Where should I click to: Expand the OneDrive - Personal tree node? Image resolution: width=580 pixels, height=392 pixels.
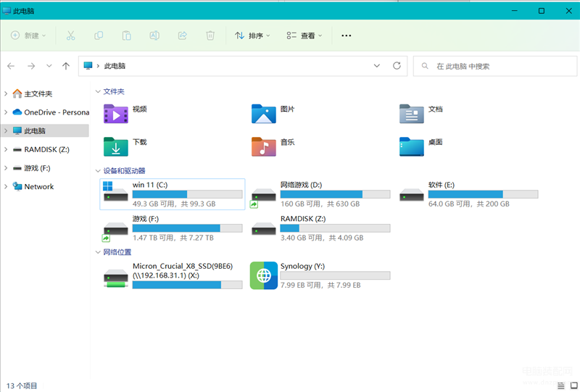pyautogui.click(x=6, y=112)
